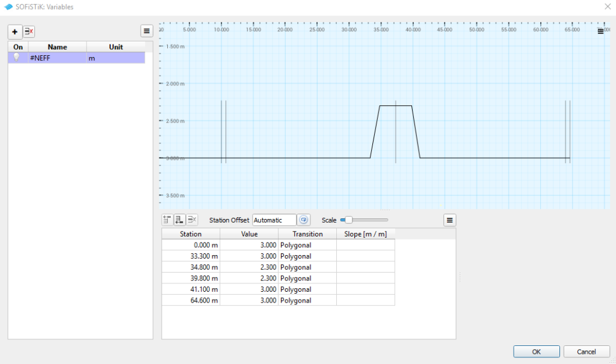Open the variable list hamburger menu

point(147,31)
